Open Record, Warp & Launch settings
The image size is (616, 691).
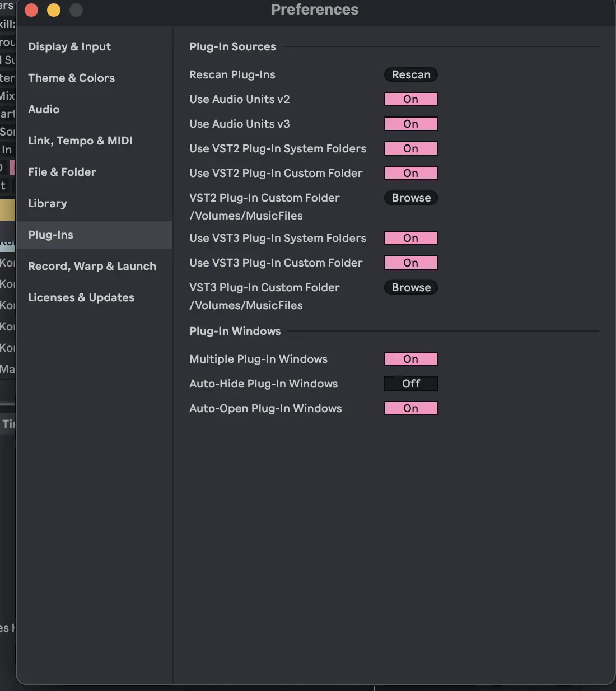[x=92, y=266]
